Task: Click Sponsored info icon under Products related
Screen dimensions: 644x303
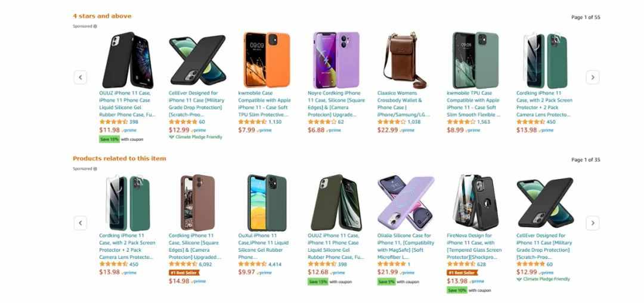Action: [95, 169]
